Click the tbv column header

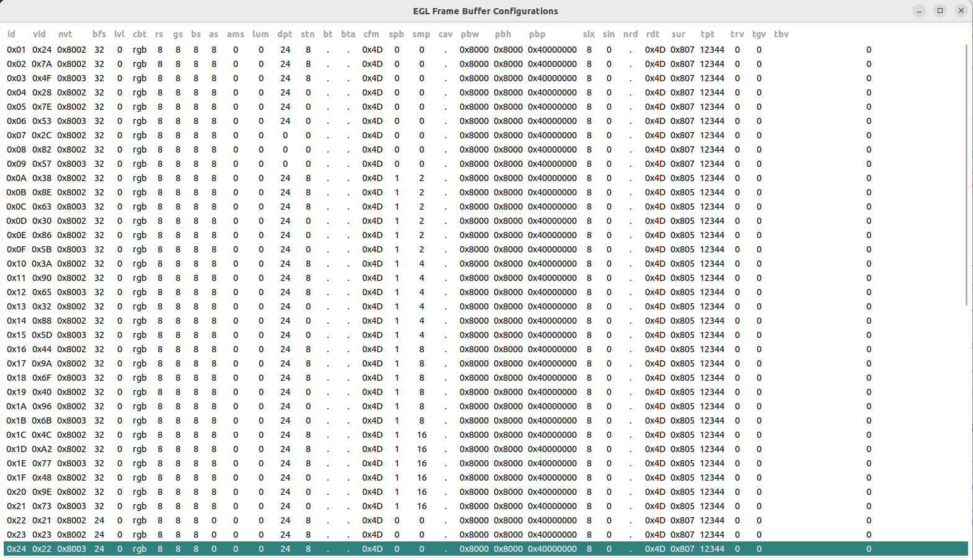coord(781,34)
